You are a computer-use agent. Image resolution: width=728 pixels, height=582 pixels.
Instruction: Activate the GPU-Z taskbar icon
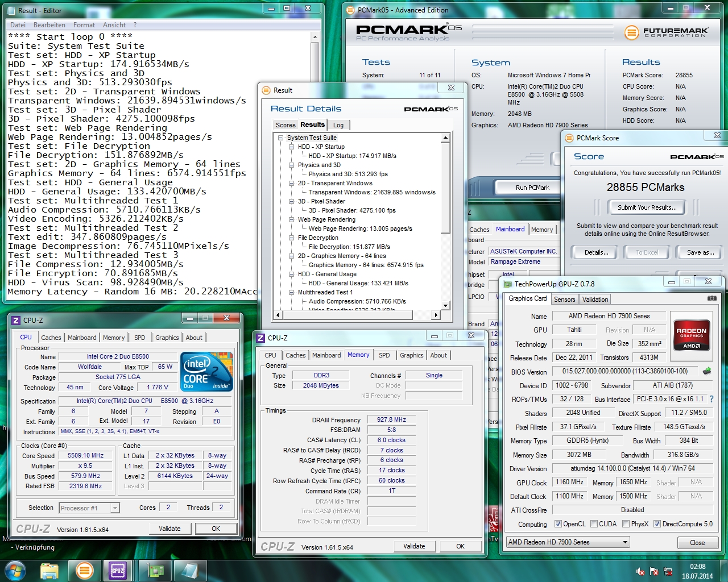click(x=155, y=570)
